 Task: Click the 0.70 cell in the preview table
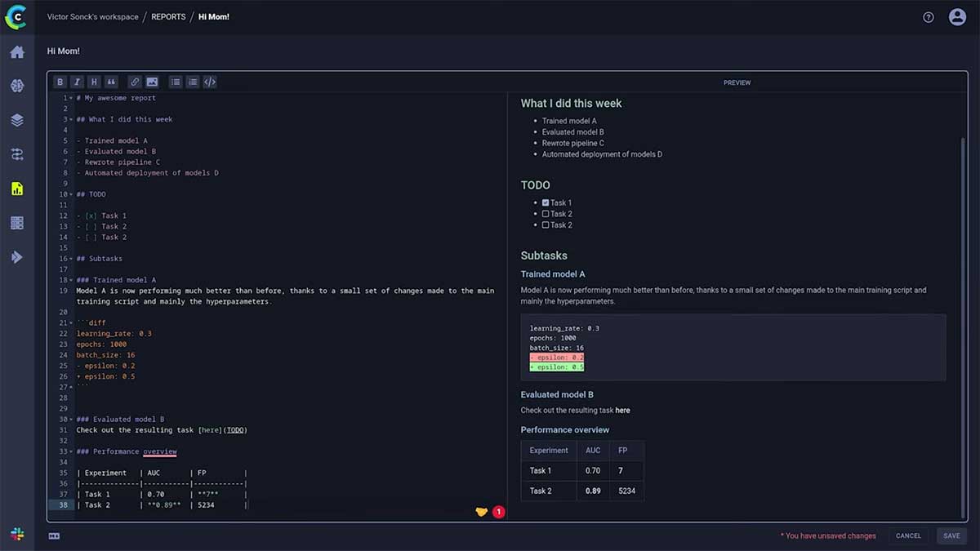click(x=593, y=470)
